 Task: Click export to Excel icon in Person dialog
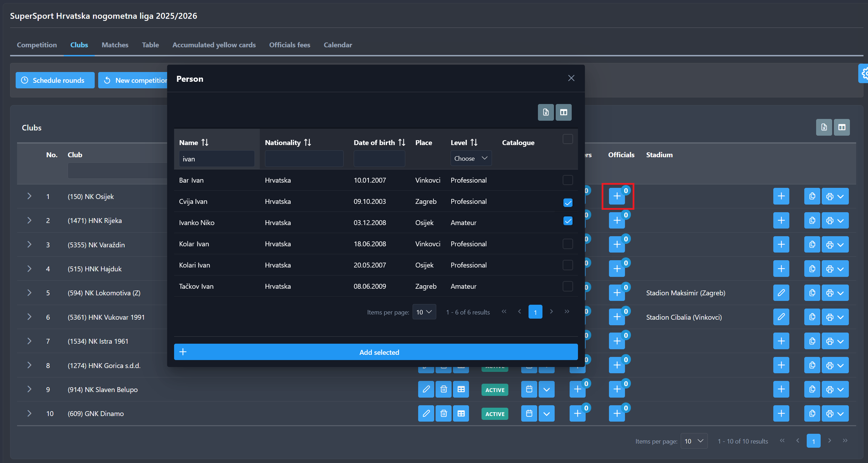pos(546,112)
